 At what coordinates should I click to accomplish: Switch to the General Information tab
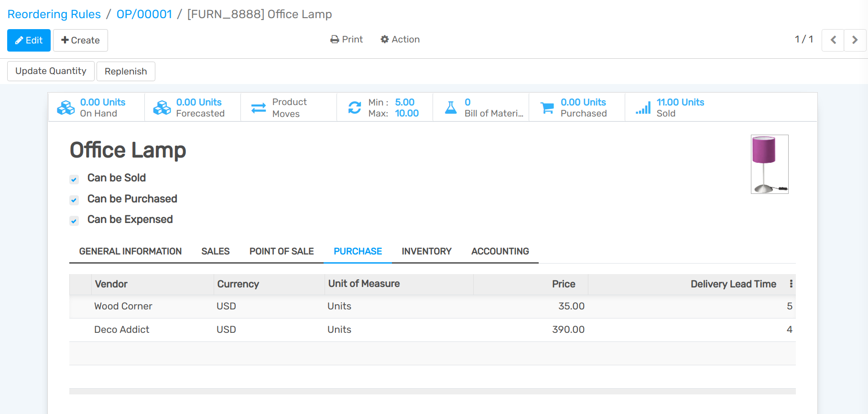coord(130,251)
